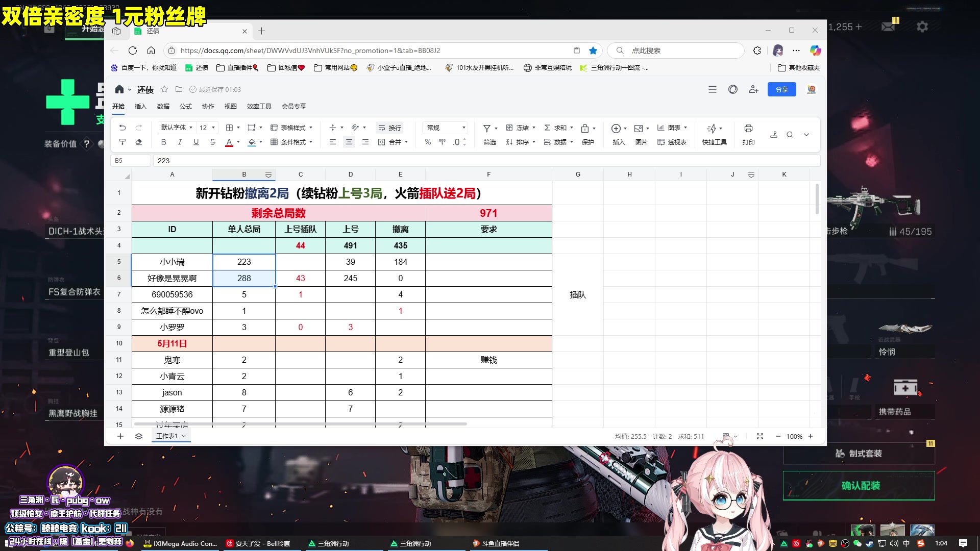Click 图表 chart icon
The width and height of the screenshot is (980, 551).
coord(661,128)
